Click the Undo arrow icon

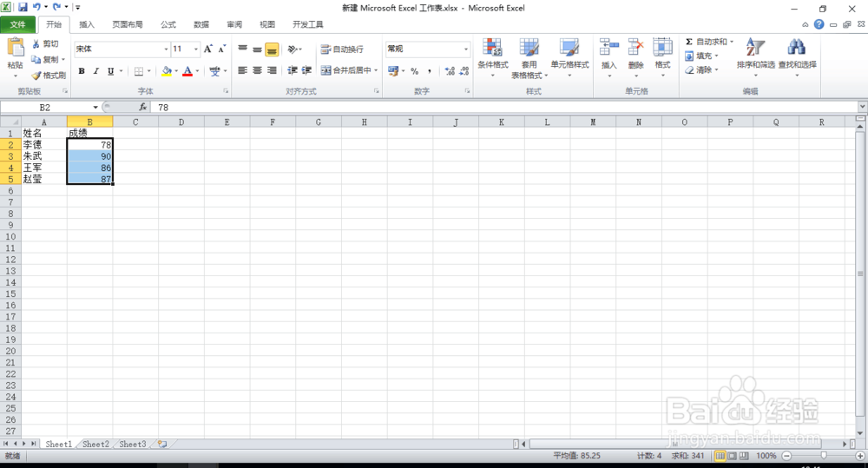(x=36, y=7)
